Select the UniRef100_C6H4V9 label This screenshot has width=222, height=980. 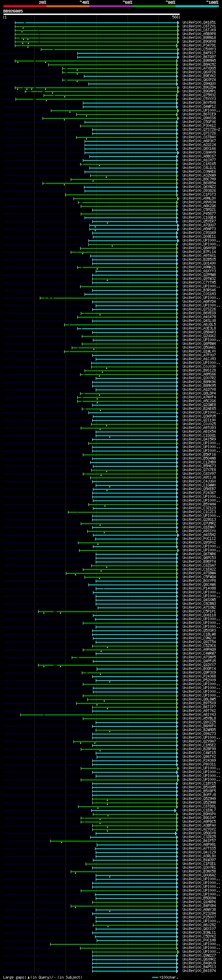(x=199, y=152)
